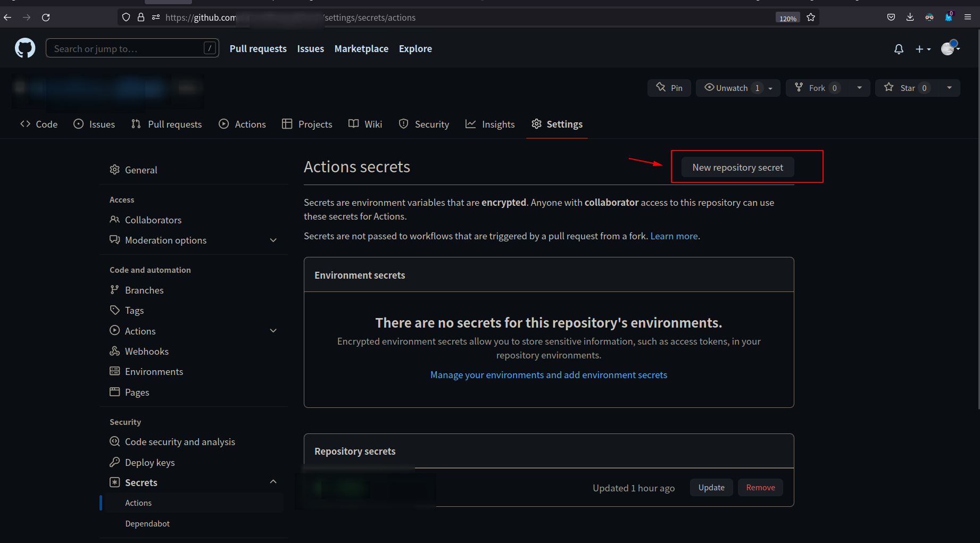Update the repository secret
Image resolution: width=980 pixels, height=543 pixels.
(711, 488)
